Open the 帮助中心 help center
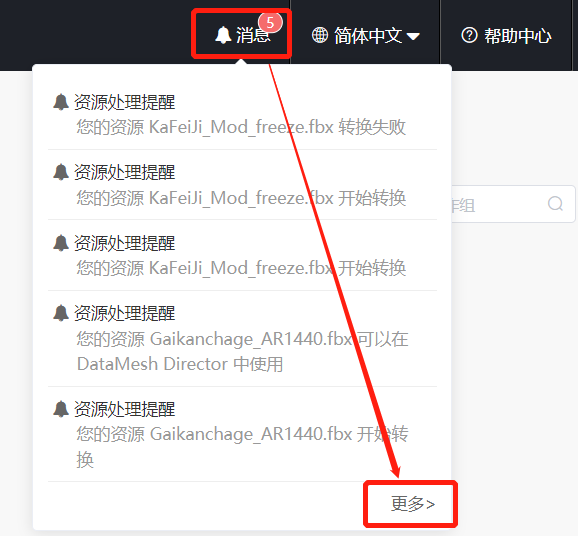578x536 pixels. [506, 35]
